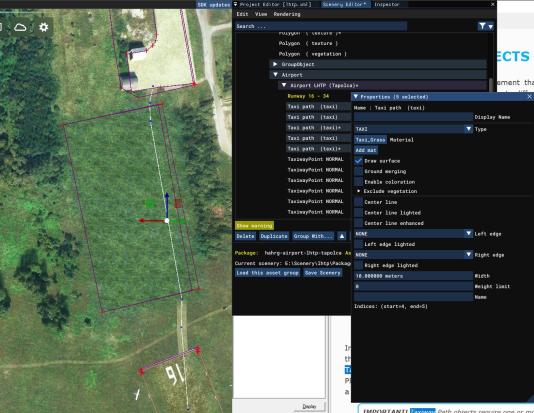
Task: Click the Weight limit input field
Action: pos(413,287)
